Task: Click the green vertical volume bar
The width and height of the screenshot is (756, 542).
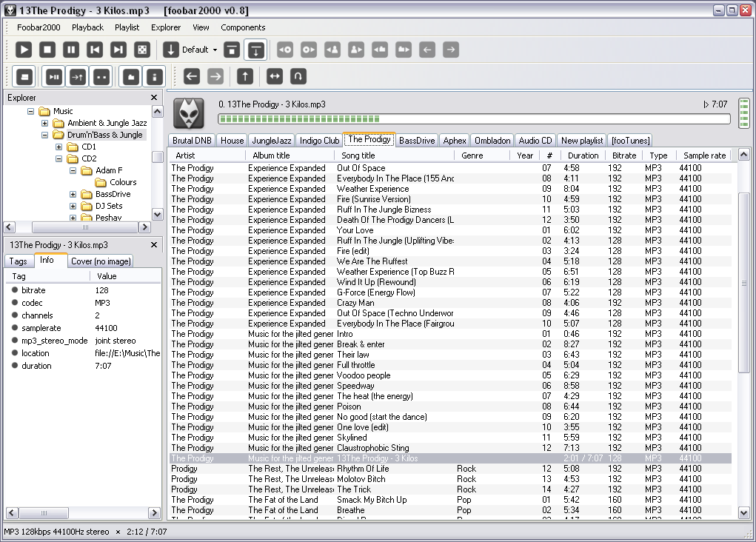Action: (x=744, y=113)
